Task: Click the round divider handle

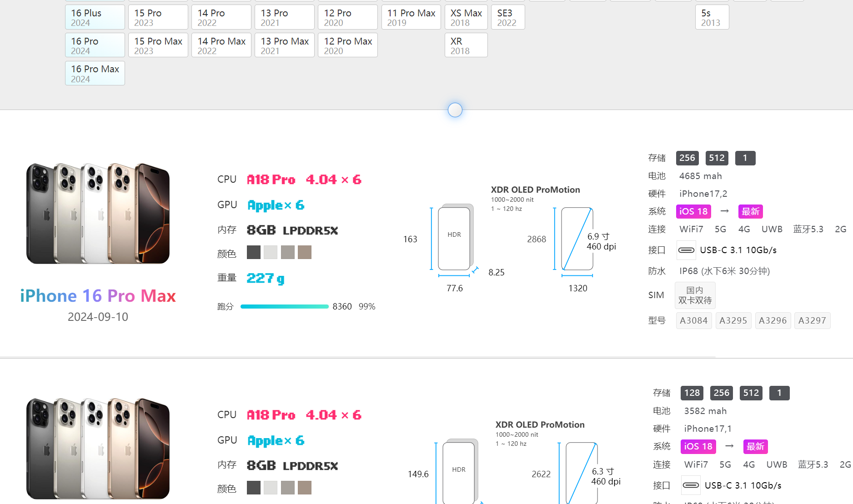Action: [x=455, y=110]
